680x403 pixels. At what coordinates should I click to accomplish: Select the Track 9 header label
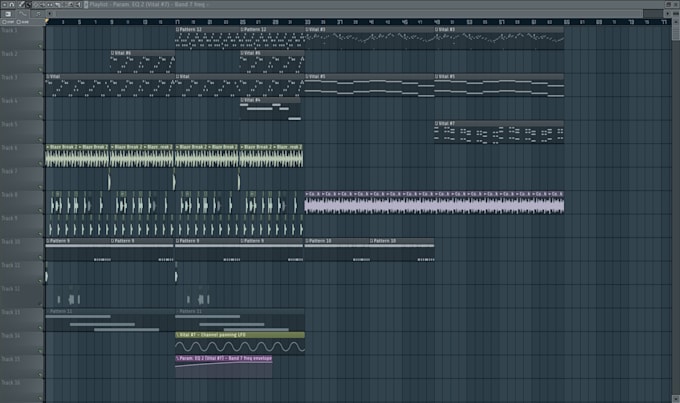tap(9, 218)
